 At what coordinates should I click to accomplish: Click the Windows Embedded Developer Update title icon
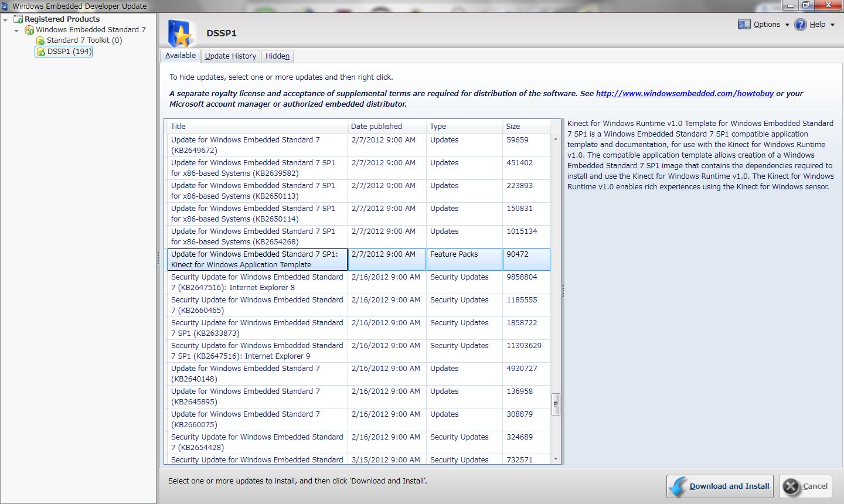coord(5,6)
